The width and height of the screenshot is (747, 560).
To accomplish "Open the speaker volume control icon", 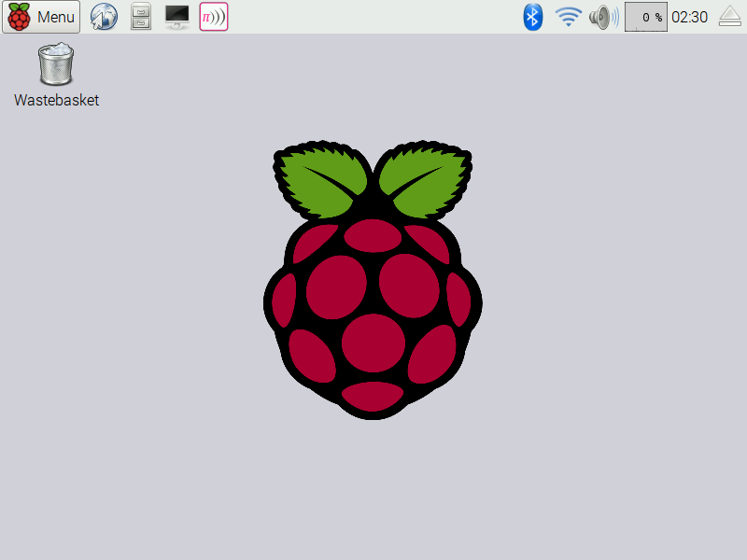I will click(604, 17).
